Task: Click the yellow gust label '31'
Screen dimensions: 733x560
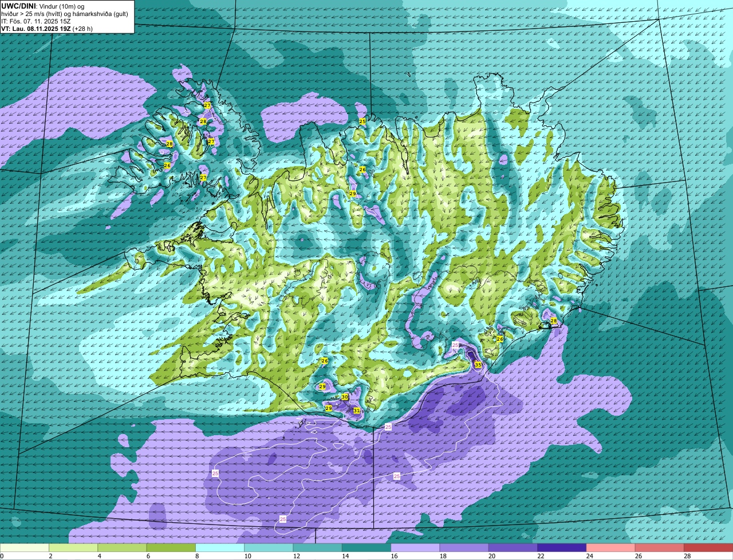Action: 357,410
